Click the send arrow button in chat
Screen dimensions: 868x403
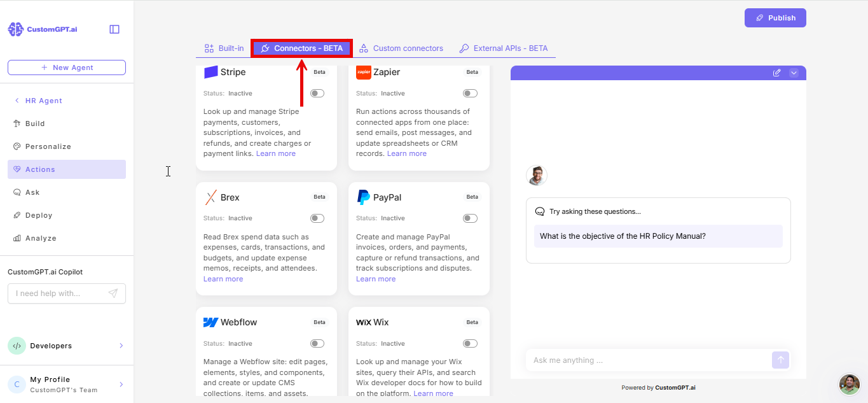tap(780, 360)
